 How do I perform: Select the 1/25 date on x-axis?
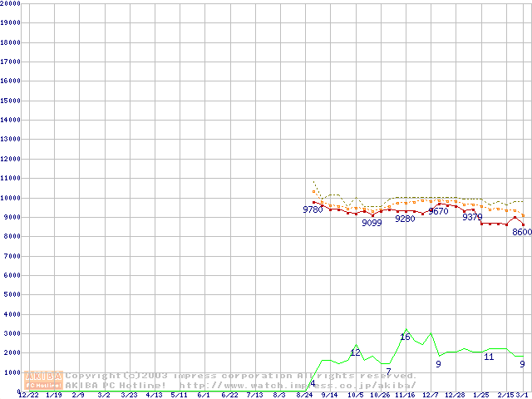(x=480, y=395)
